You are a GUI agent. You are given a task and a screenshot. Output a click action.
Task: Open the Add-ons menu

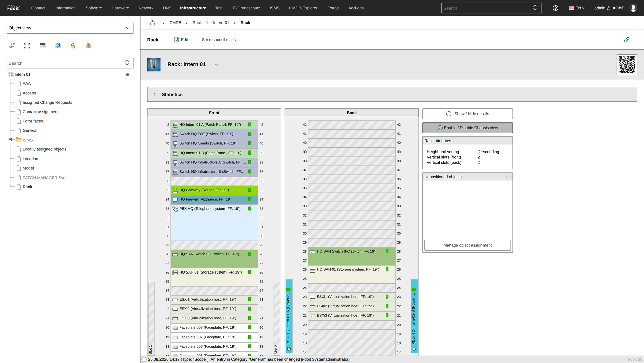(356, 8)
